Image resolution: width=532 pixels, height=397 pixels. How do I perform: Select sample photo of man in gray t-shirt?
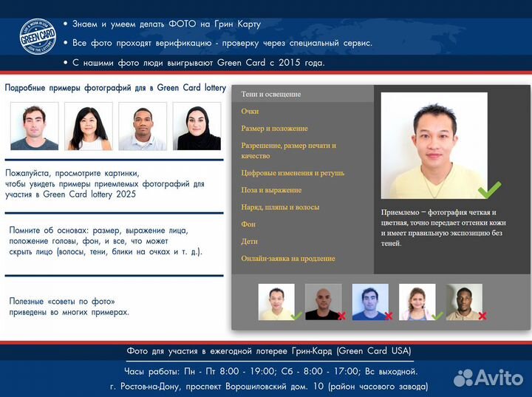pos(34,126)
